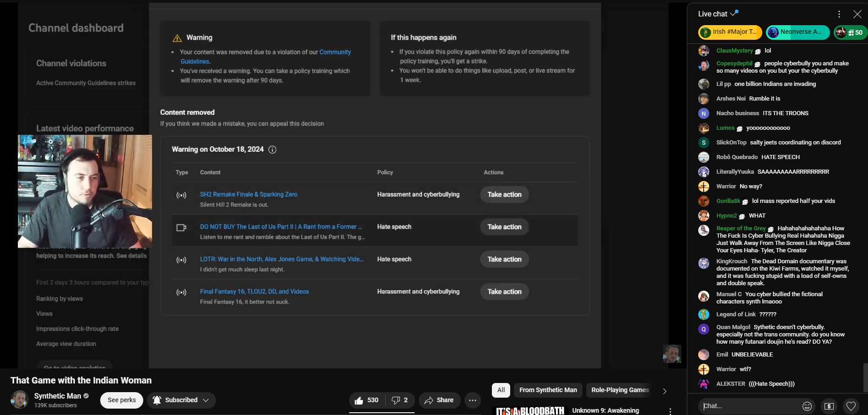Click the verified badge next to Synthetic Man
Viewport: 868px width, 415px height.
tap(86, 396)
